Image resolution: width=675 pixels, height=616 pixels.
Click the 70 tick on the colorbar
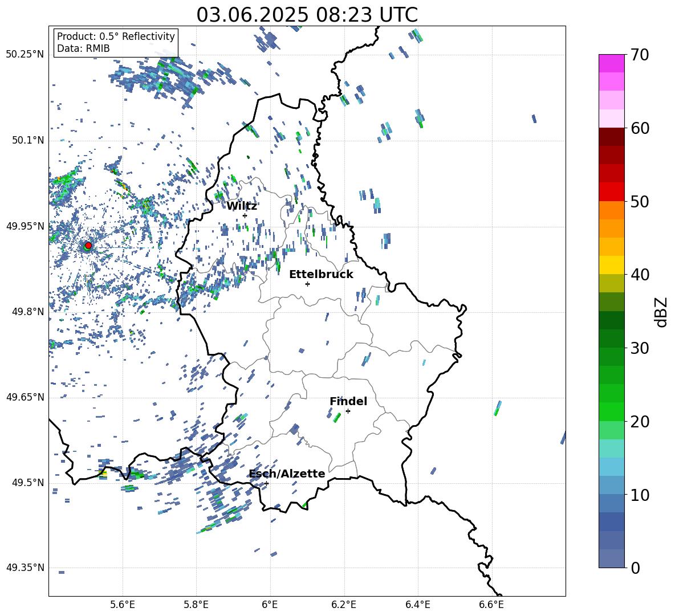coord(640,55)
